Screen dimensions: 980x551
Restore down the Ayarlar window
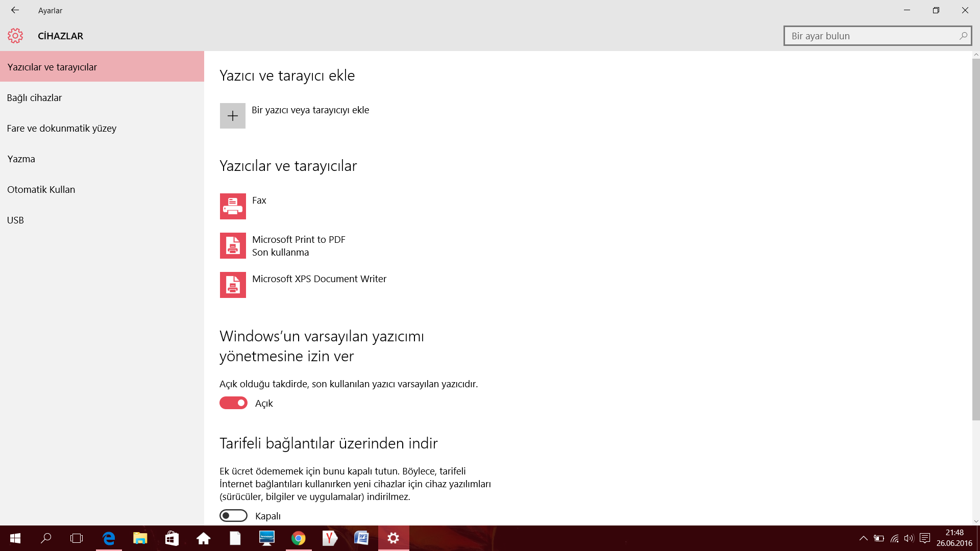pyautogui.click(x=936, y=10)
